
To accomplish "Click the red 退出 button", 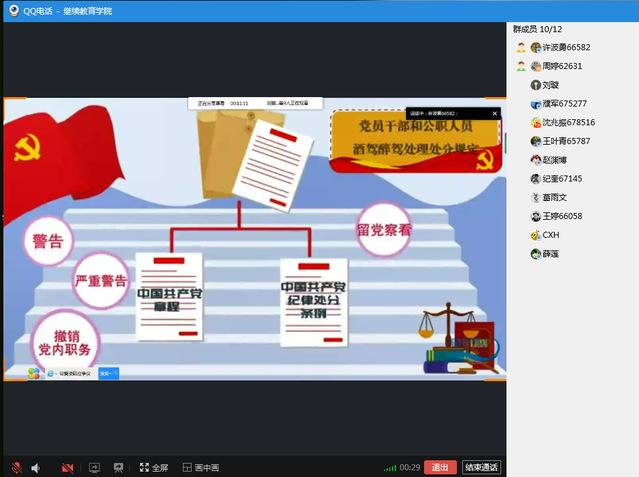I will (x=439, y=467).
